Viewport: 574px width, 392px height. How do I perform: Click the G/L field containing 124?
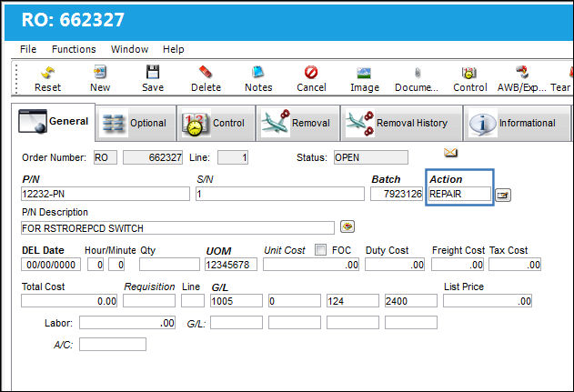click(353, 301)
